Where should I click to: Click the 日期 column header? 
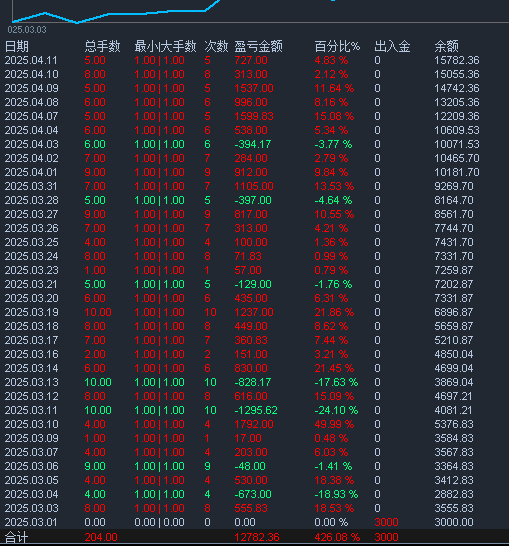[x=16, y=46]
